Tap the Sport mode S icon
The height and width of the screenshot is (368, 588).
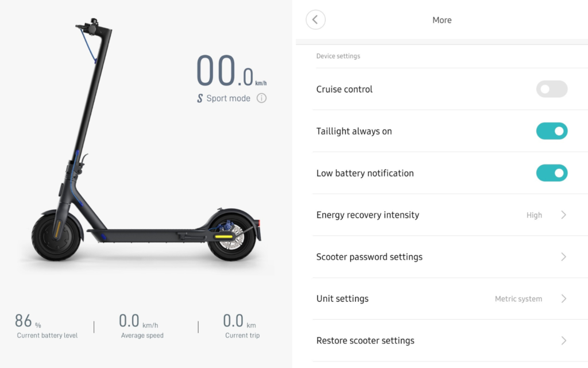coord(200,98)
